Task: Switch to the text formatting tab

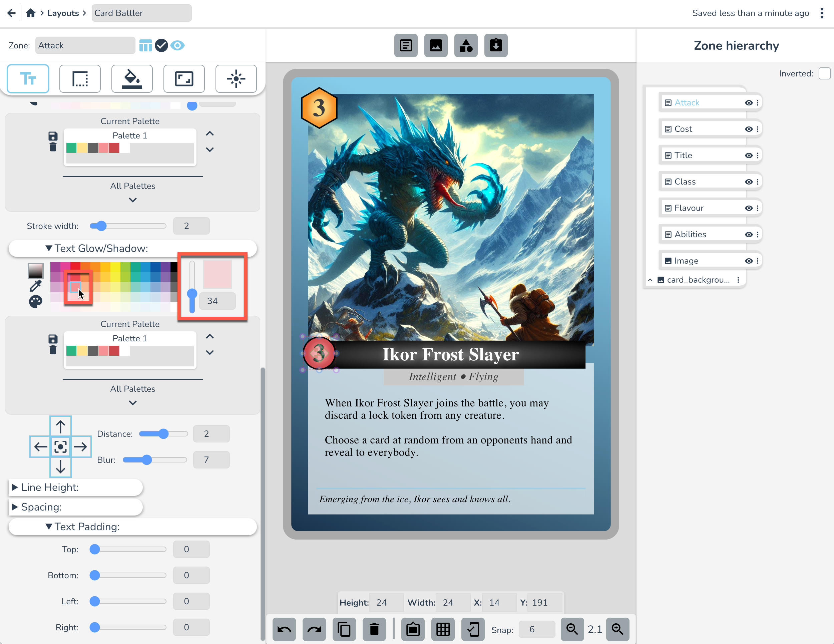Action: tap(28, 79)
